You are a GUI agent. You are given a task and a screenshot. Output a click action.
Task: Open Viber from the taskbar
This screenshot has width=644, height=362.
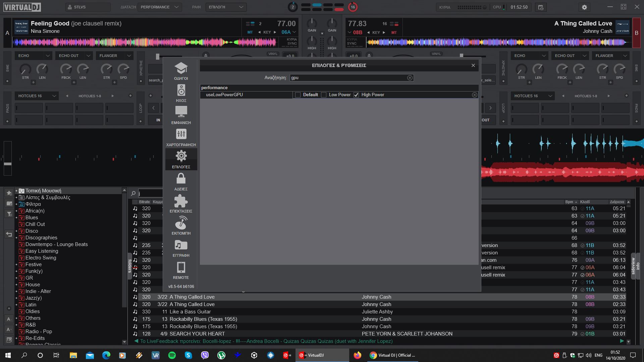point(205,355)
